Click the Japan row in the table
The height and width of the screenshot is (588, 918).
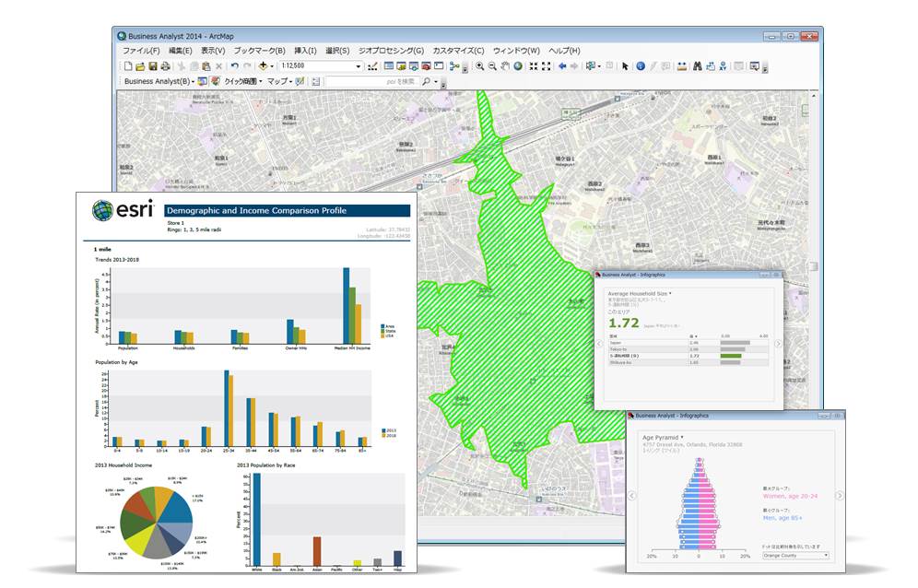[x=688, y=343]
